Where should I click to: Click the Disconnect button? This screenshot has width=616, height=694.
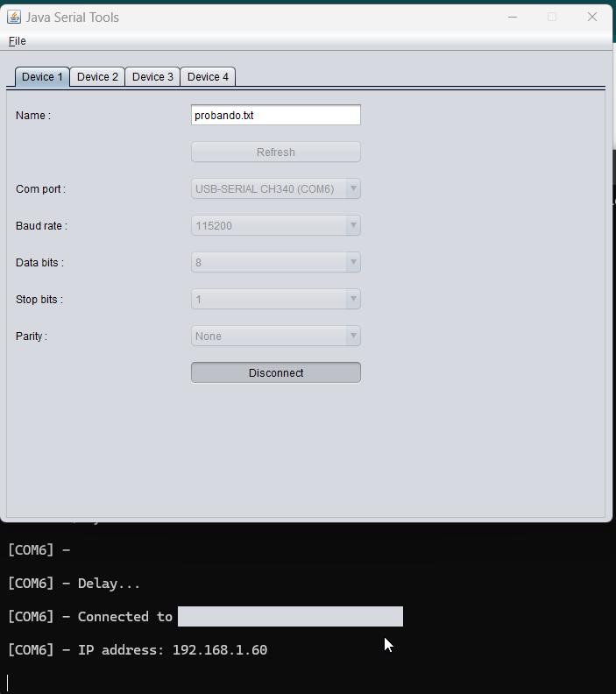[x=276, y=372]
